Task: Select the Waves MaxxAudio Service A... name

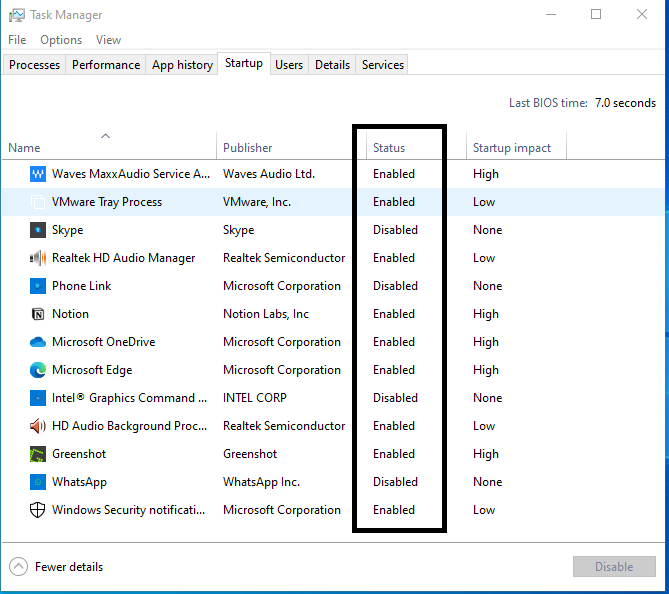Action: [131, 174]
